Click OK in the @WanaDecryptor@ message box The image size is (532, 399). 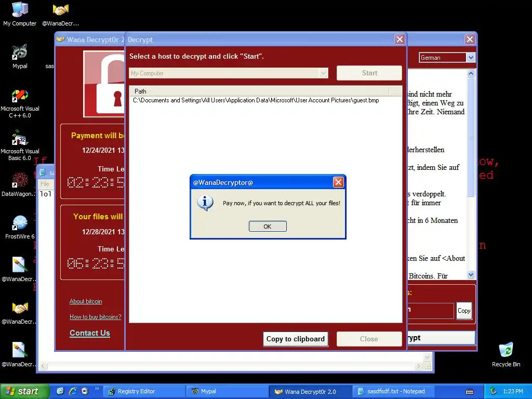pos(268,227)
